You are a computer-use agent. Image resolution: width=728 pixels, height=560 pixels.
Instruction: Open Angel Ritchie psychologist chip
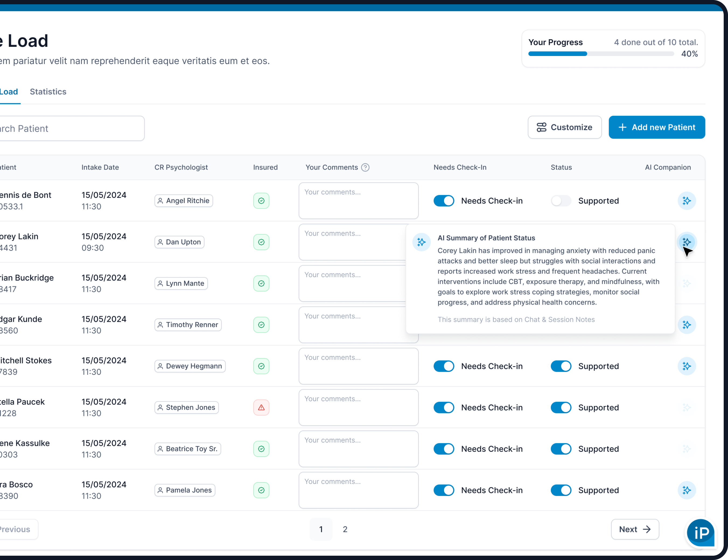tap(184, 201)
